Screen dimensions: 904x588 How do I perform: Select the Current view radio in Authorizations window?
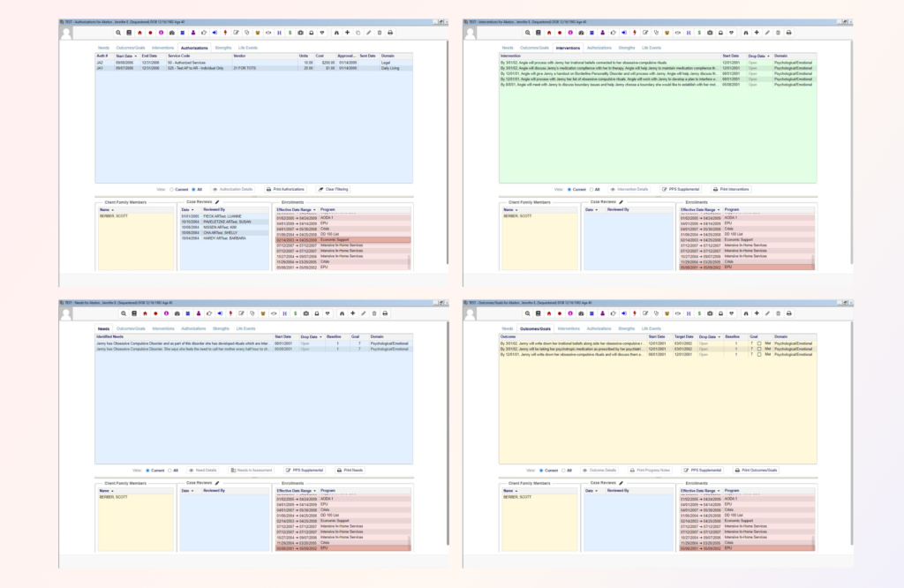(170, 189)
